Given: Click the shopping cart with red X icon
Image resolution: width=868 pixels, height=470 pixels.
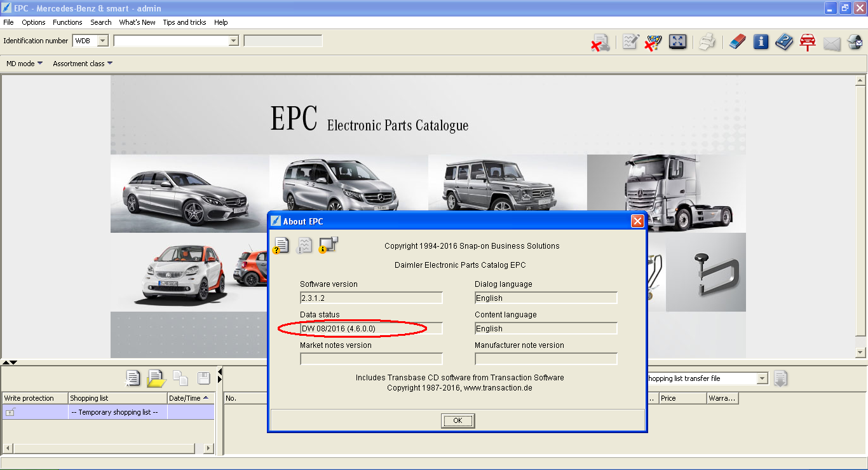Looking at the screenshot, I should point(653,43).
